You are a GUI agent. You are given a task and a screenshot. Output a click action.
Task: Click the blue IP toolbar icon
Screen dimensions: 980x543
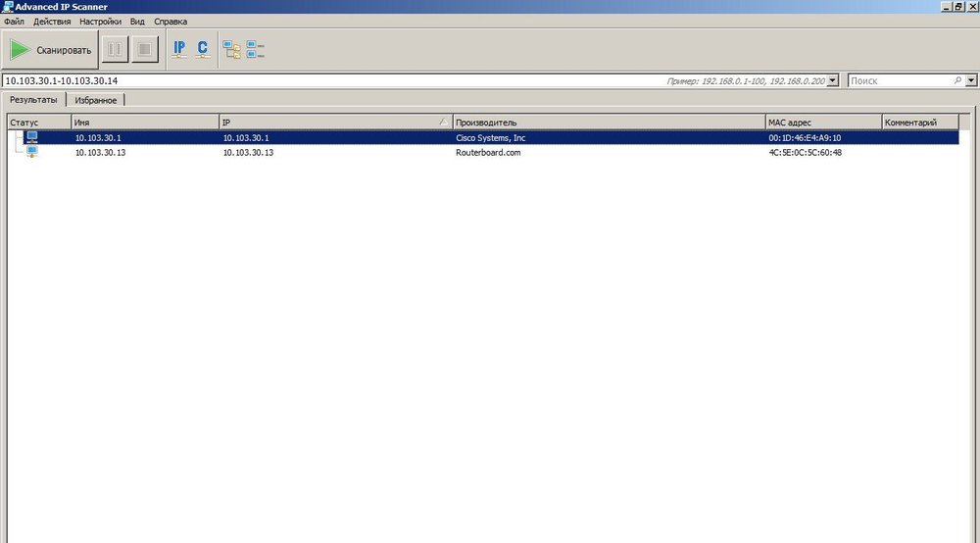(179, 49)
